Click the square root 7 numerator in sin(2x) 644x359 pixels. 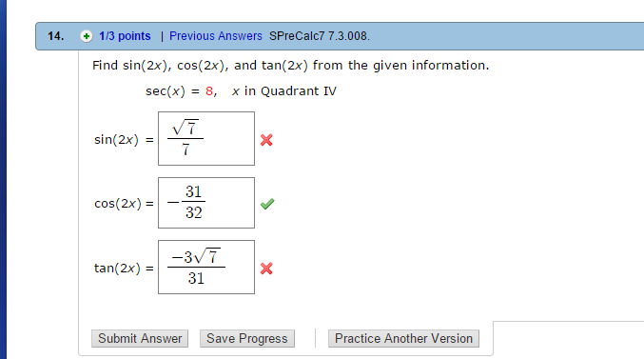pyautogui.click(x=185, y=128)
